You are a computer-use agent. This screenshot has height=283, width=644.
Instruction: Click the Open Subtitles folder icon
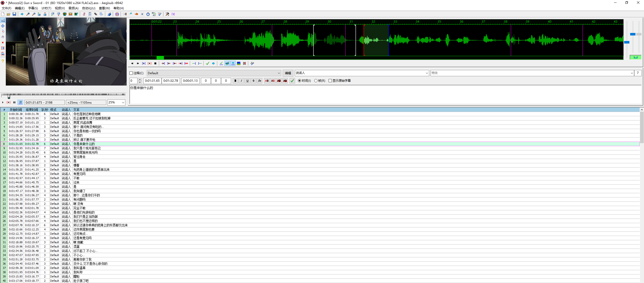coord(9,14)
